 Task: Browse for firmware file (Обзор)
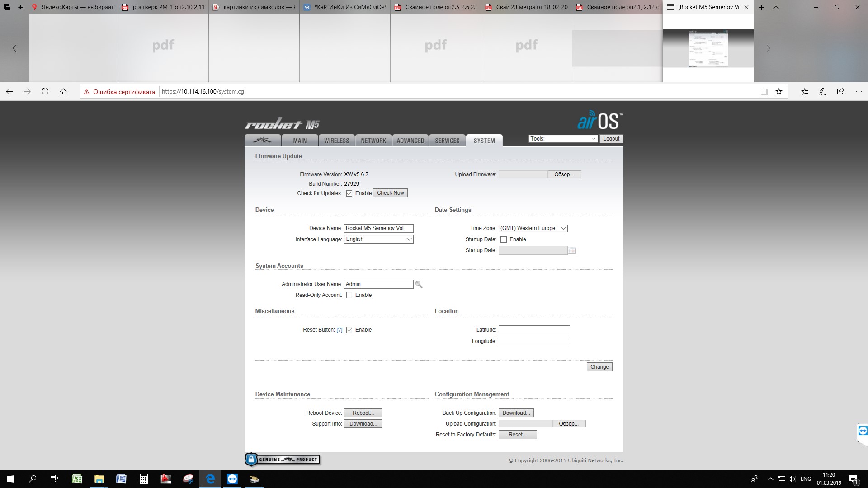coord(564,174)
